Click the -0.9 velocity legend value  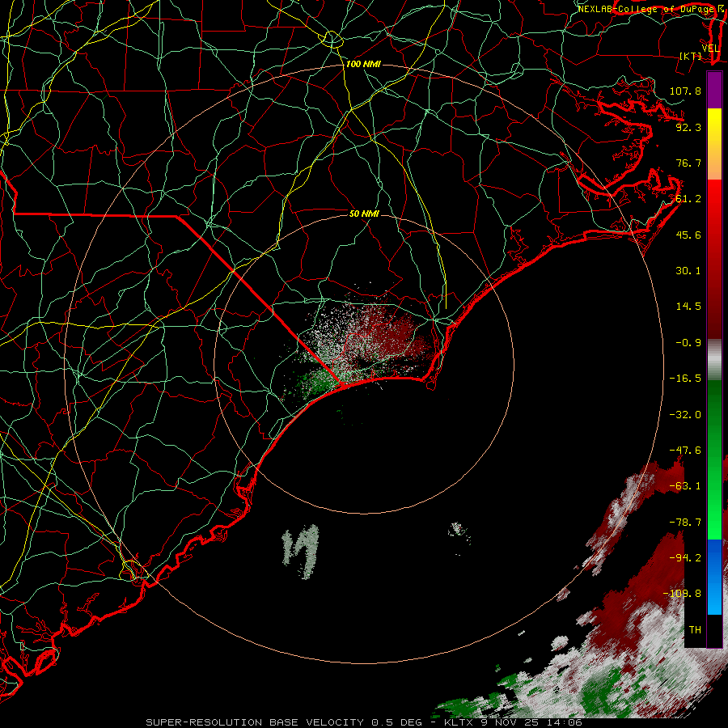688,343
